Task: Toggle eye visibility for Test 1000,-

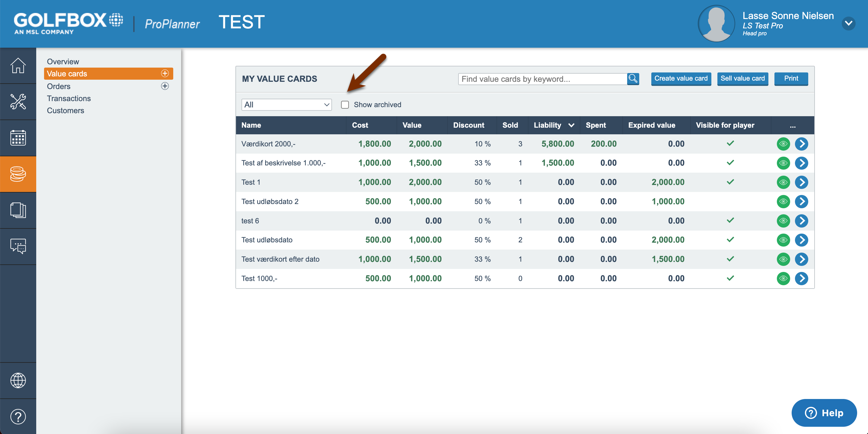Action: [783, 278]
